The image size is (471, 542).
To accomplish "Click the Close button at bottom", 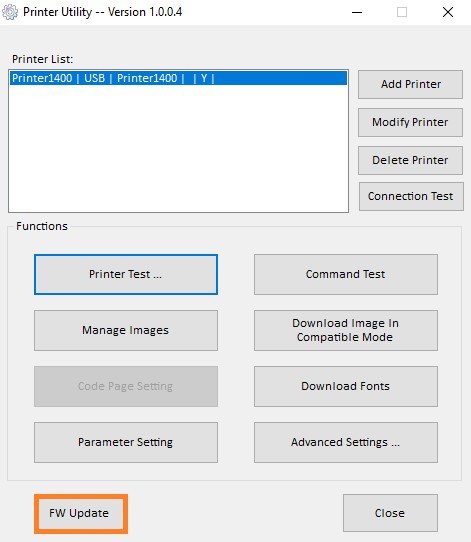I will coord(390,513).
